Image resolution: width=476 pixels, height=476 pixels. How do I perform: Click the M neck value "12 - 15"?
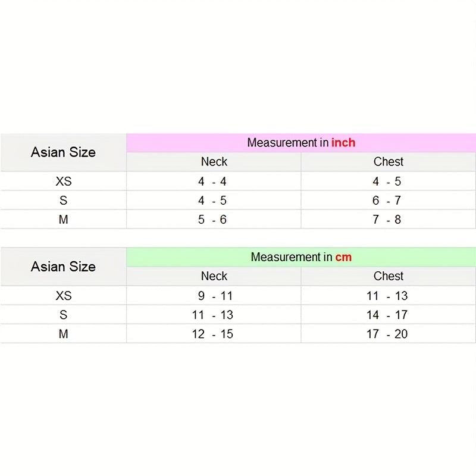(212, 334)
